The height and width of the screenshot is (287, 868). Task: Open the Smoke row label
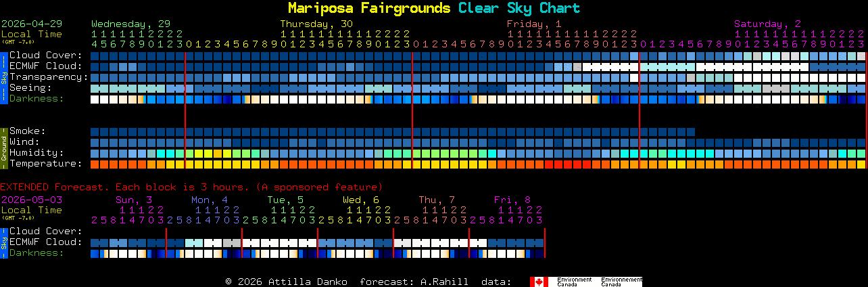coord(27,131)
